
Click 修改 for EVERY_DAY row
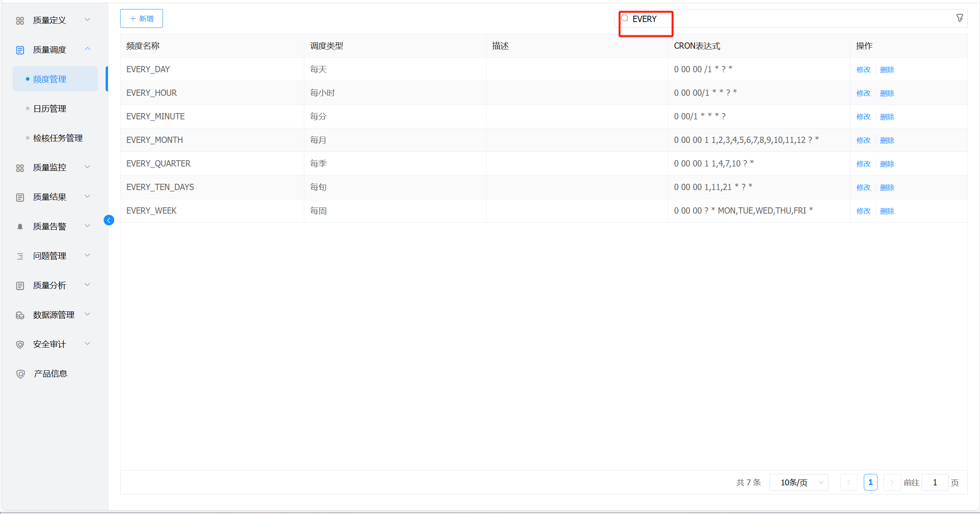coord(863,70)
